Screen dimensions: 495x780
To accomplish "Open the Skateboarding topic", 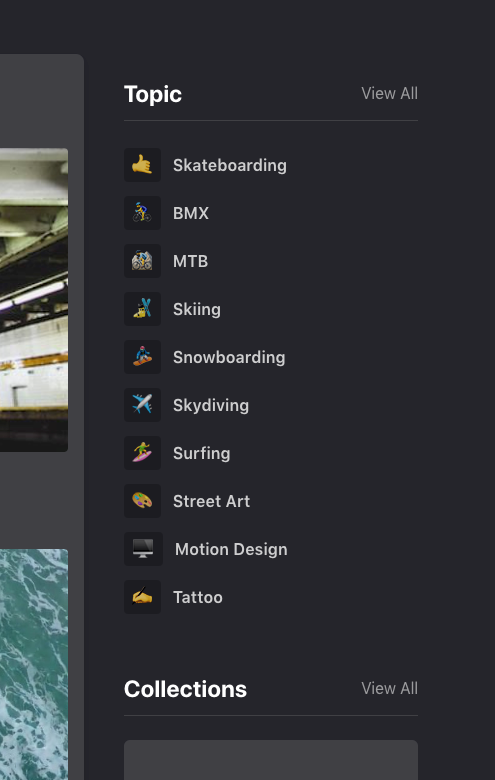I will tap(229, 165).
